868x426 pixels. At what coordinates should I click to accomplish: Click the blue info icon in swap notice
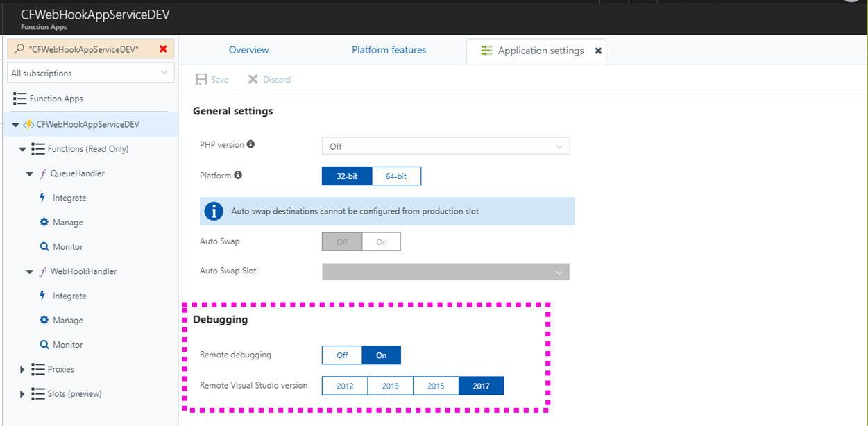coord(214,211)
